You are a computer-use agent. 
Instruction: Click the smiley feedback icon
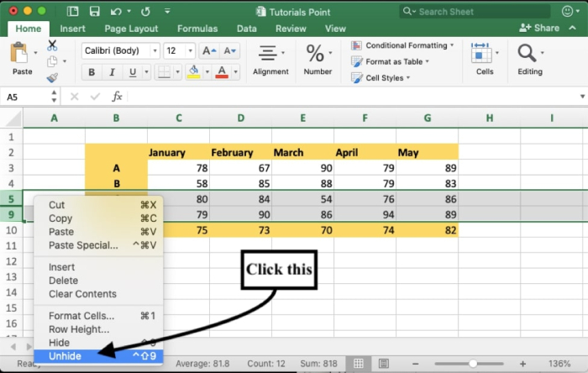click(x=567, y=11)
